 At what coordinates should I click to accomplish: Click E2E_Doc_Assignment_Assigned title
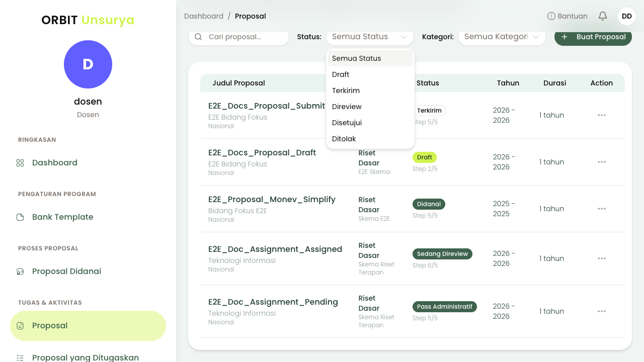tap(275, 249)
